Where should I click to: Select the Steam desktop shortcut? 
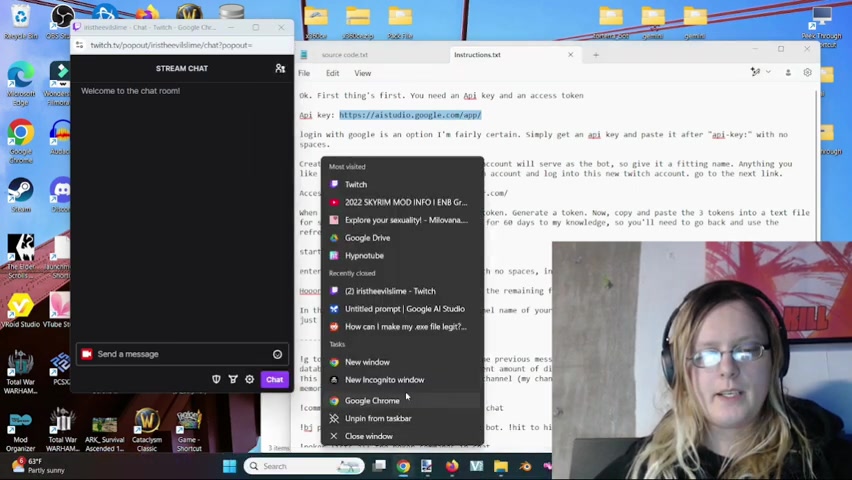click(21, 195)
